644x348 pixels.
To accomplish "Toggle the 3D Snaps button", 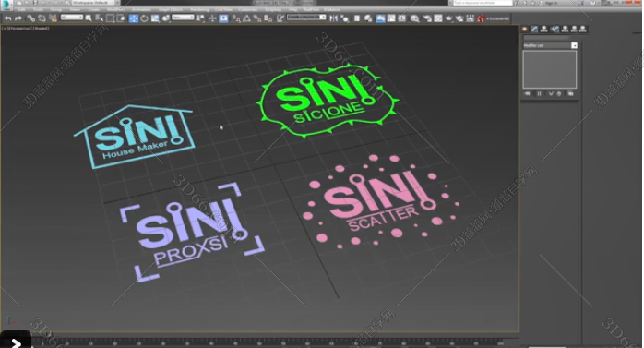I will click(236, 18).
